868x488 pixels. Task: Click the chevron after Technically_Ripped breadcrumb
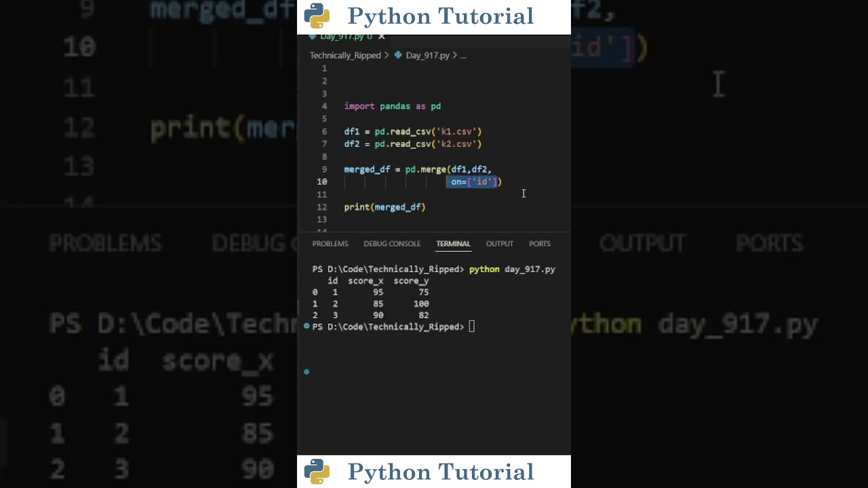387,56
